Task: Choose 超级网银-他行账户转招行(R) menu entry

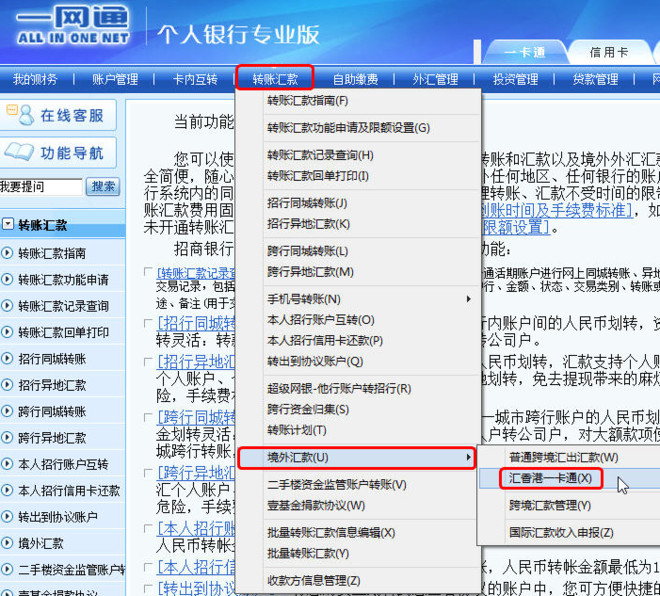Action: 339,388
